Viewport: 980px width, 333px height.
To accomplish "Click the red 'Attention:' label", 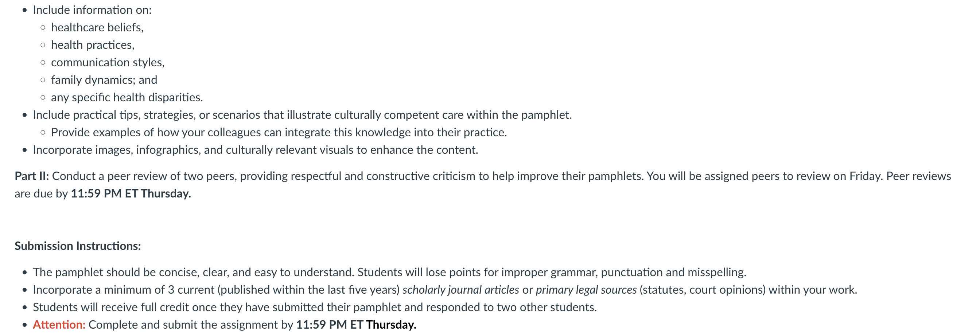I will click(x=59, y=325).
